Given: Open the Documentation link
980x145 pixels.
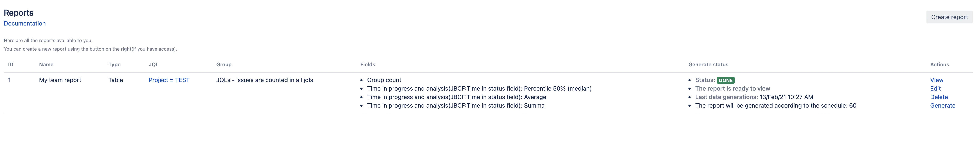Looking at the screenshot, I should pos(25,24).
